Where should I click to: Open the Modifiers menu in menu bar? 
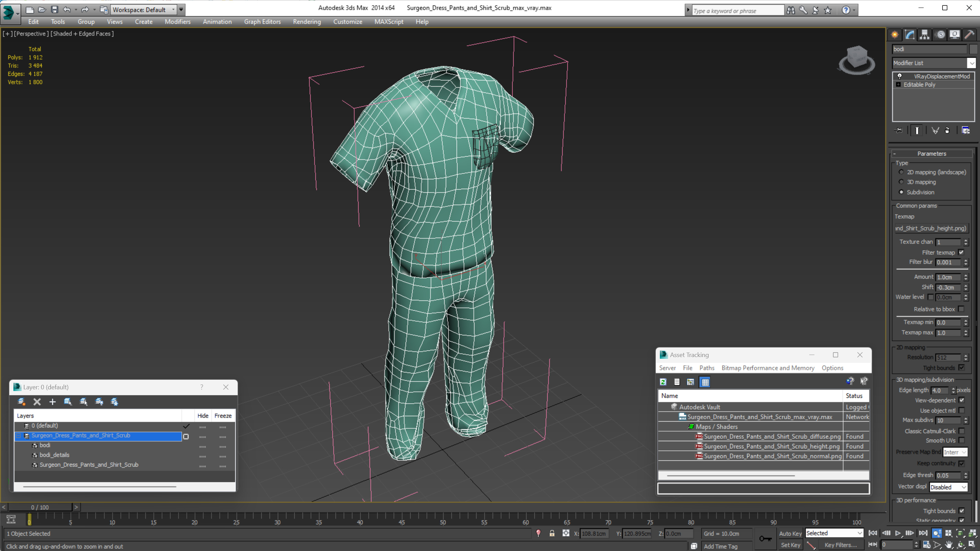click(177, 22)
